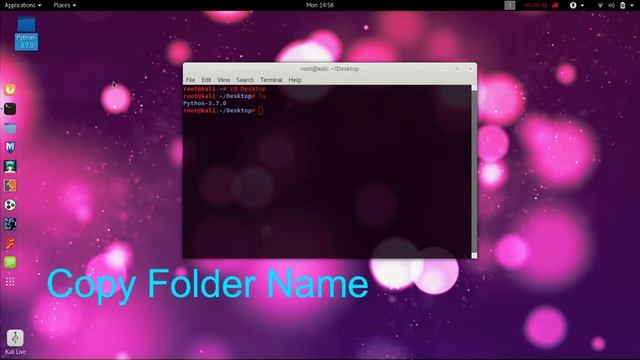Image resolution: width=640 pixels, height=360 pixels.
Task: Open the terminal Search menu
Action: (245, 80)
